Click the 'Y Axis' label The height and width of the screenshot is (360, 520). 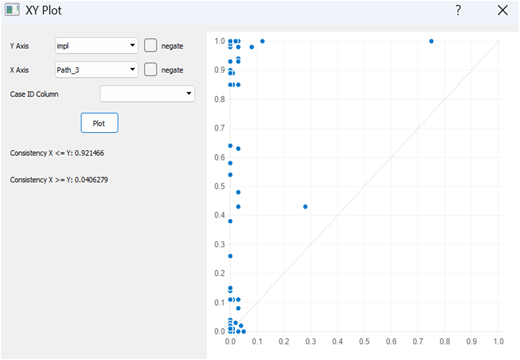coord(19,46)
